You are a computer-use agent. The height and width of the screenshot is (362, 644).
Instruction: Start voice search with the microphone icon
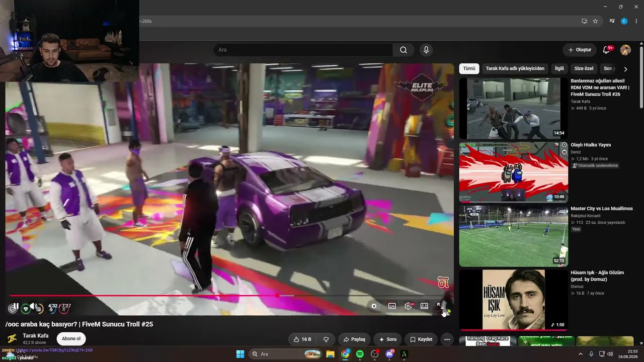426,50
